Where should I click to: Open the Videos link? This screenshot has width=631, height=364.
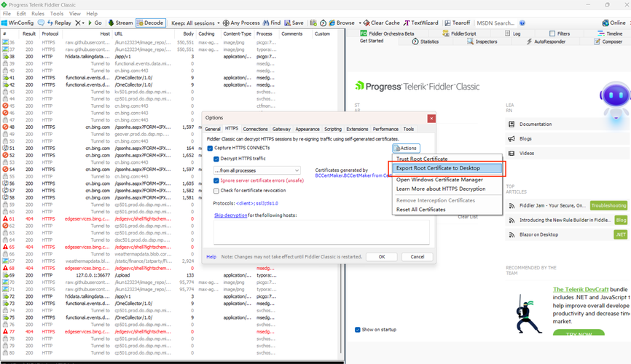(x=526, y=153)
